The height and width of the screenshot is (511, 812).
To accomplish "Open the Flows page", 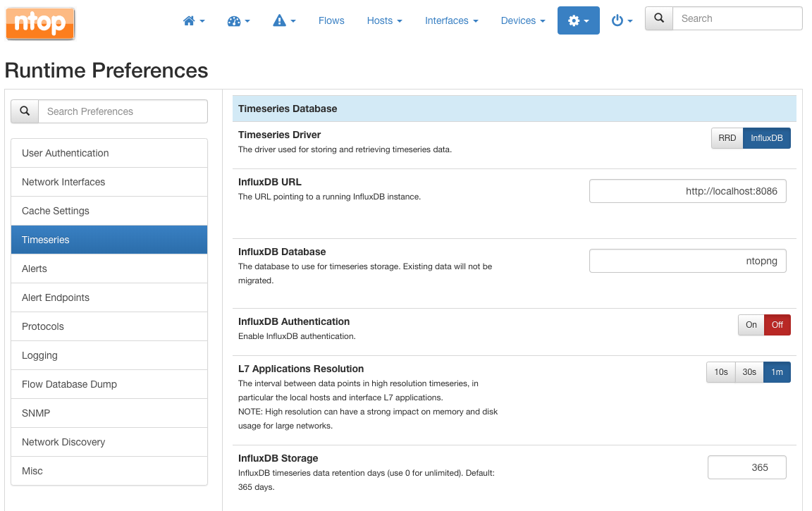I will point(331,20).
